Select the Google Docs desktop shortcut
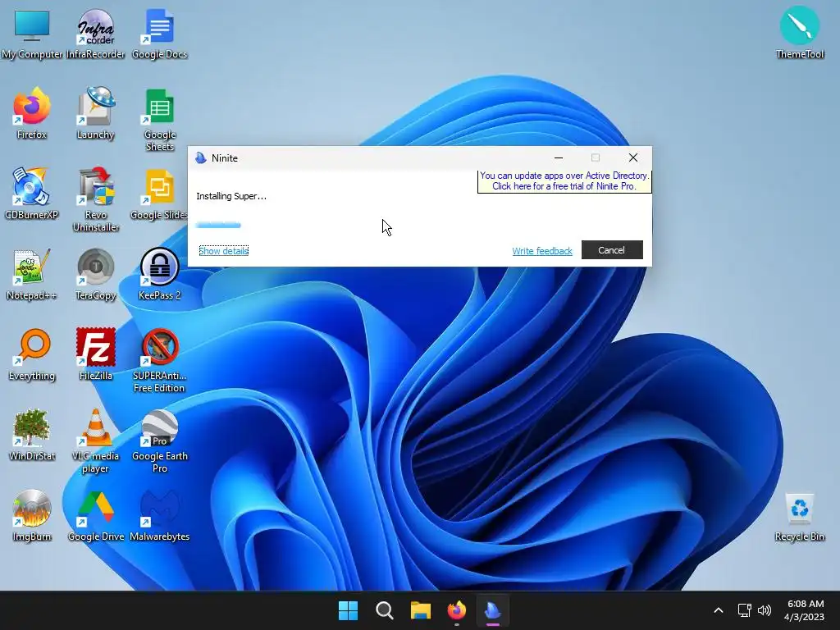This screenshot has width=840, height=630. 159,34
